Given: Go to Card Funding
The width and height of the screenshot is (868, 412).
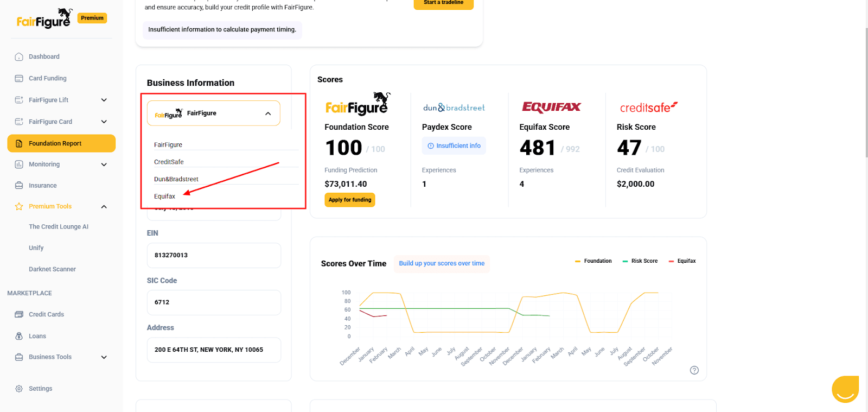Looking at the screenshot, I should (48, 78).
